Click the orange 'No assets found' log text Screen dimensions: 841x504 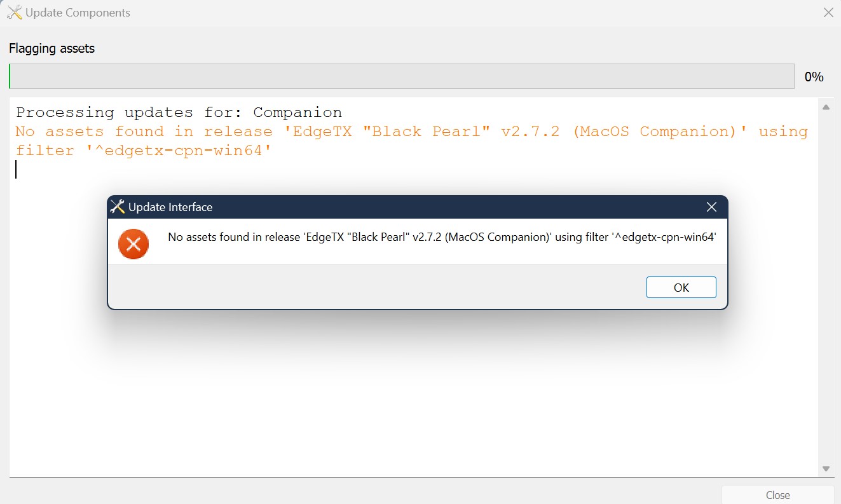[x=254, y=131]
